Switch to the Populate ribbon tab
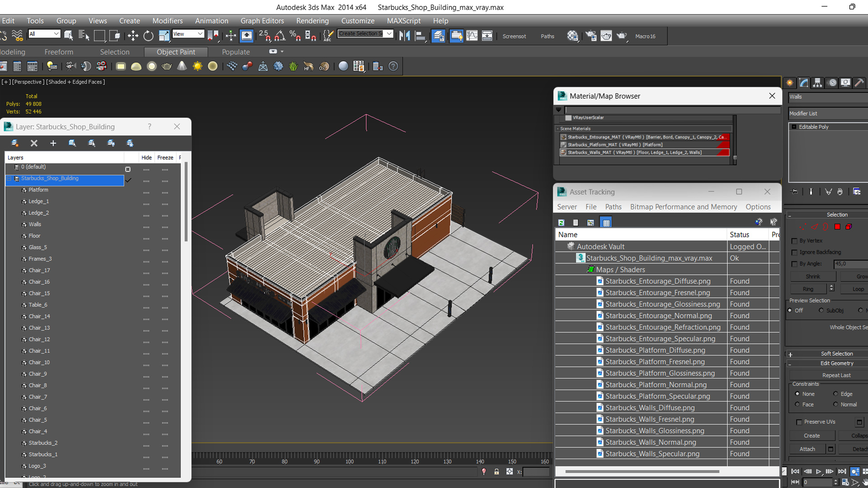Viewport: 868px width, 488px height. pos(236,52)
